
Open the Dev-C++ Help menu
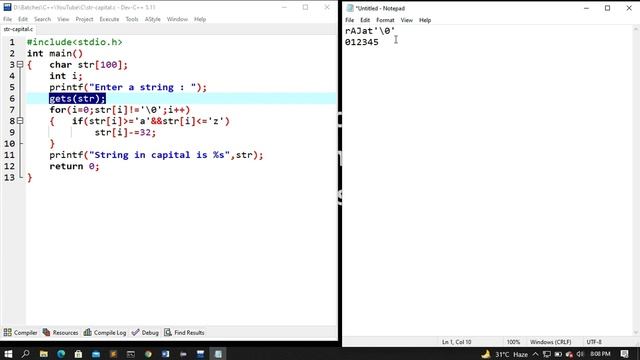point(200,19)
